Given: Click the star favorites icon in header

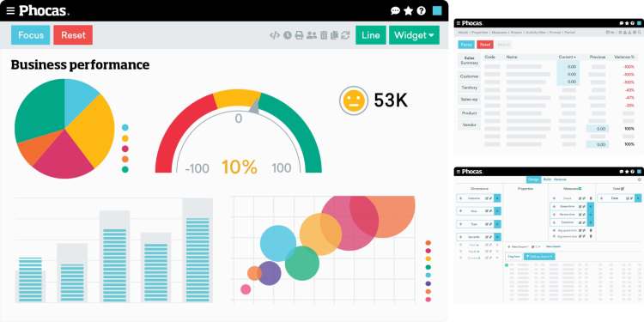Looking at the screenshot, I should click(x=408, y=10).
